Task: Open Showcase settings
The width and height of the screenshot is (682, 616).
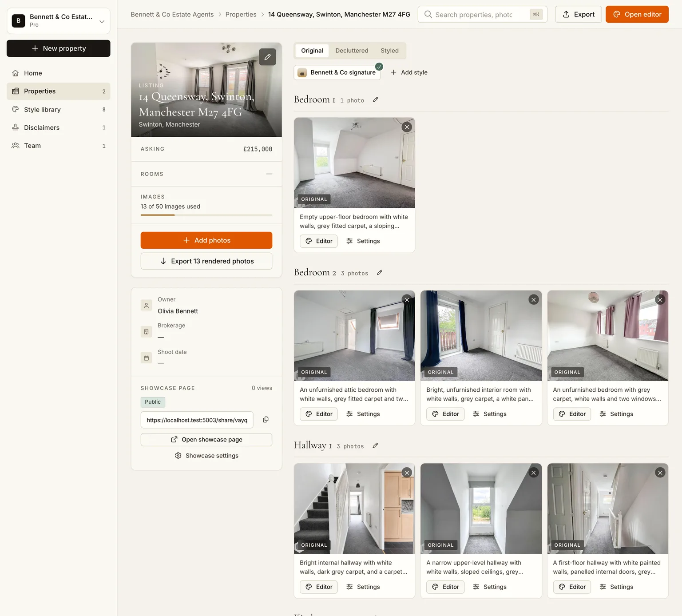Action: coord(206,456)
